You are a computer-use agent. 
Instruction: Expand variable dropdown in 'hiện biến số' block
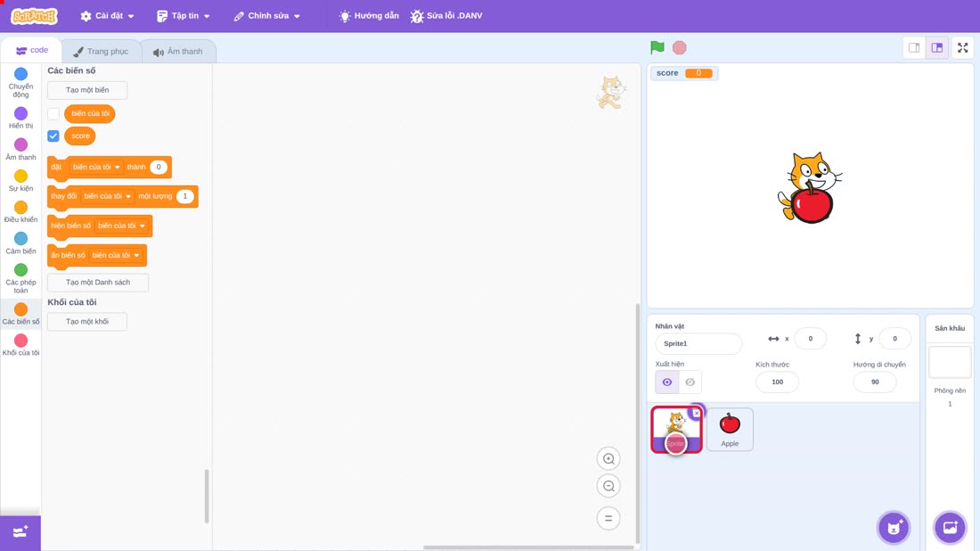(x=121, y=226)
